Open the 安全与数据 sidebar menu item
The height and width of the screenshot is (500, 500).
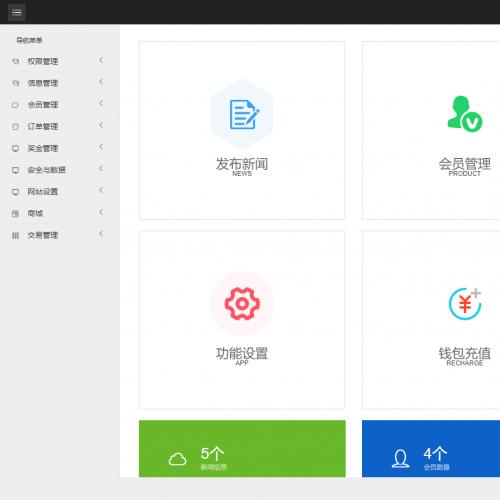click(60, 170)
